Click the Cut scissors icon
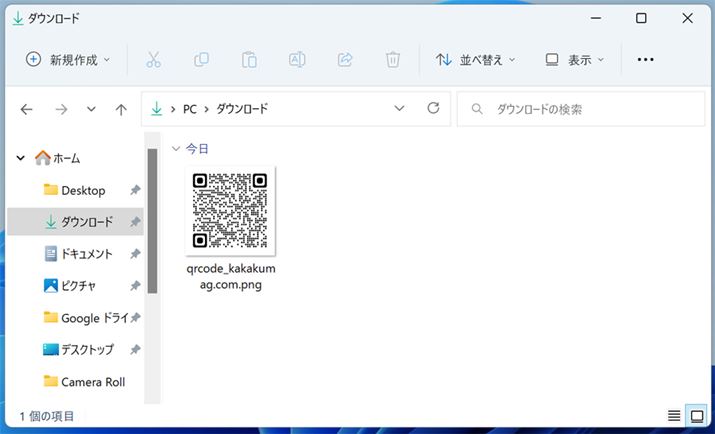 pyautogui.click(x=153, y=60)
